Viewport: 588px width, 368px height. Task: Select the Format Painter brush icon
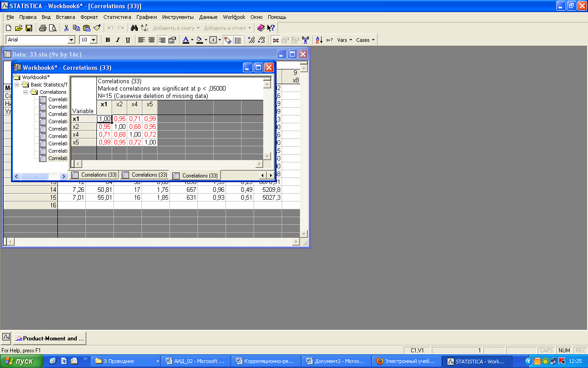coord(96,28)
